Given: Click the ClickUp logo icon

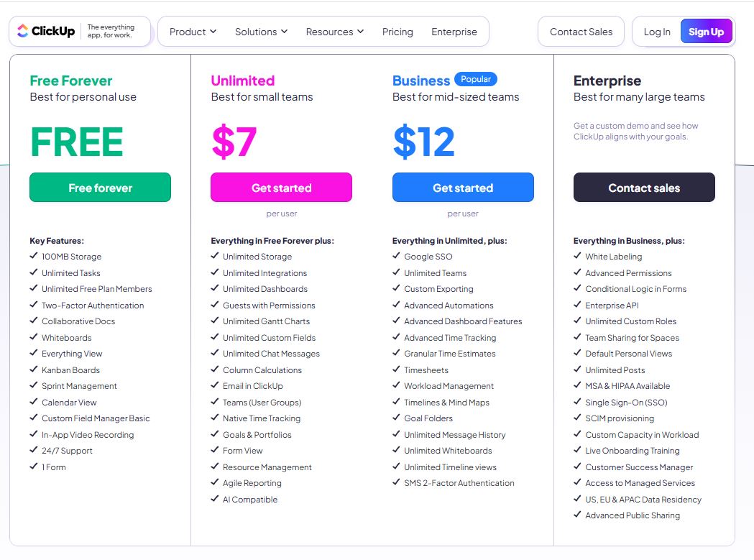Looking at the screenshot, I should coord(23,31).
